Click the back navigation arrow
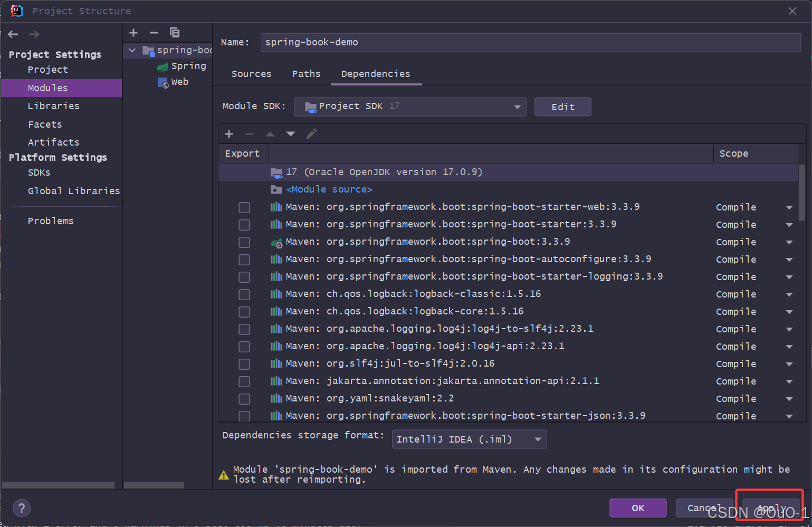Image resolution: width=812 pixels, height=527 pixels. [x=13, y=34]
